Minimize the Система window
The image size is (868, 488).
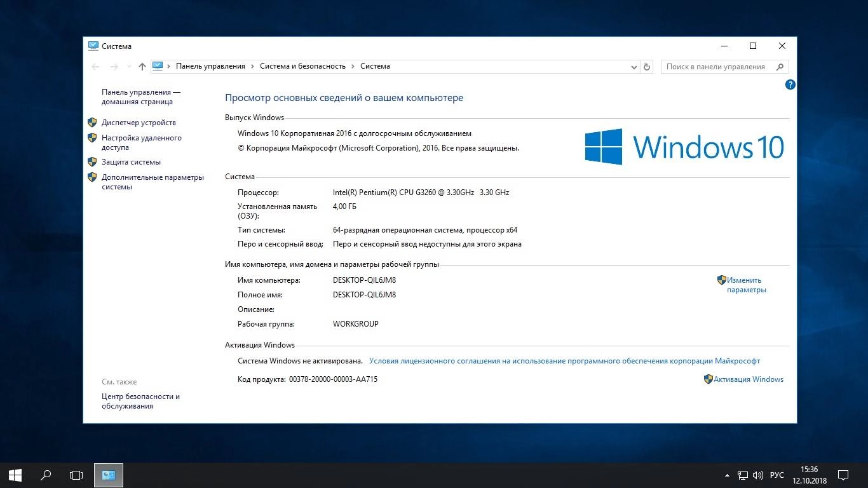724,46
